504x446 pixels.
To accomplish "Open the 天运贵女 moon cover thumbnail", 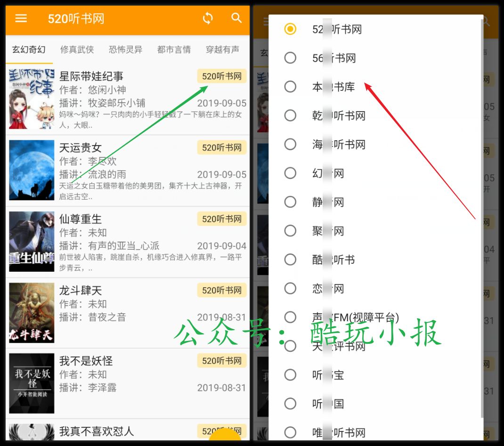I will [x=32, y=170].
